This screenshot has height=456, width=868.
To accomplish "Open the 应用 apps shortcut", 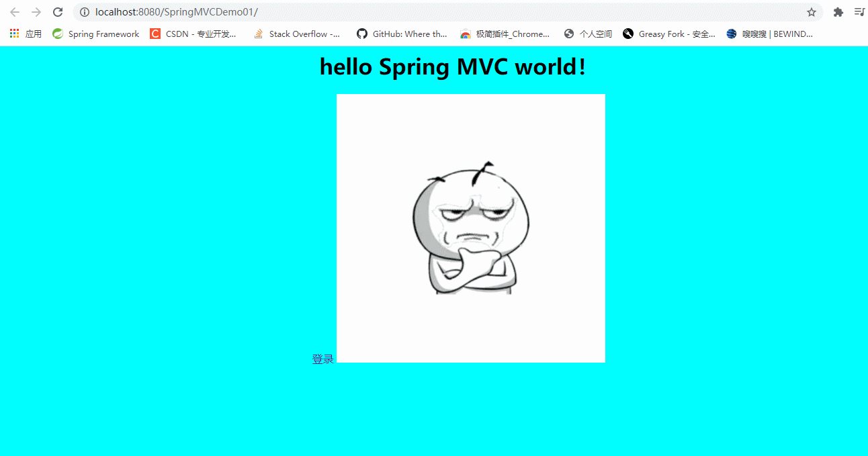I will [x=34, y=34].
